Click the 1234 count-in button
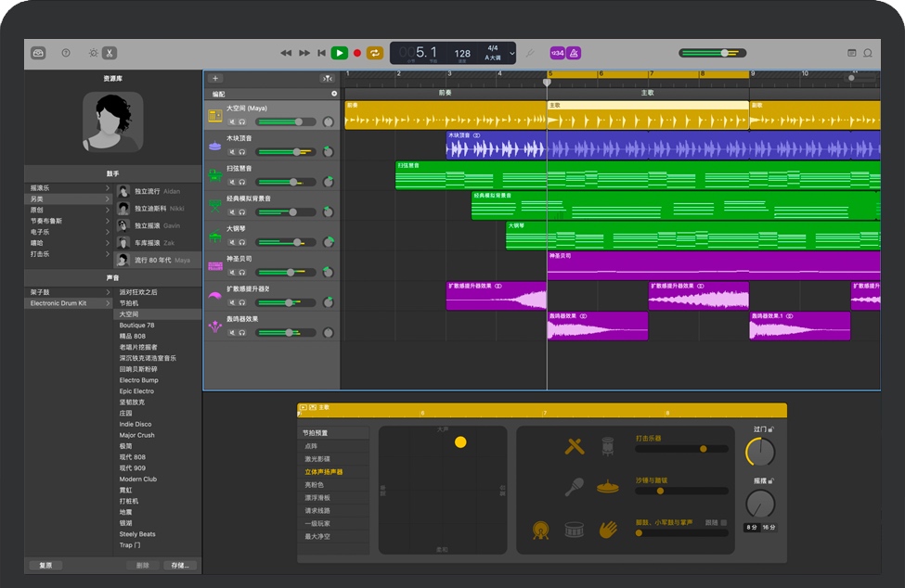The image size is (905, 588). tap(557, 54)
